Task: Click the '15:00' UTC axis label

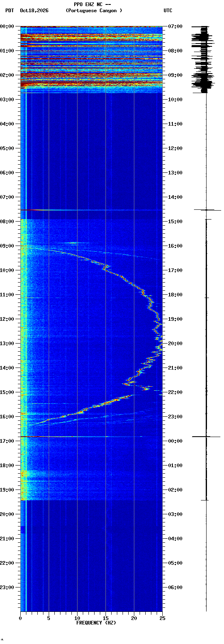Action: (x=175, y=222)
